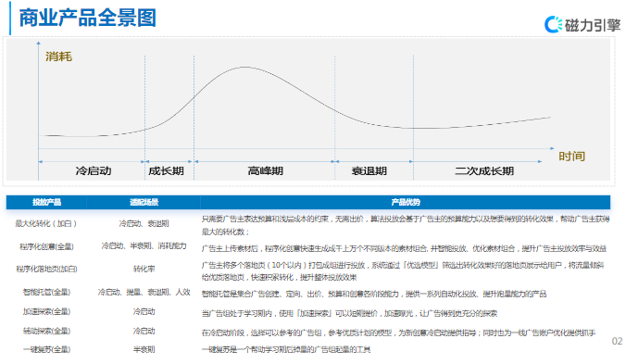The image size is (626, 364).
Task: Select the 一键复苏(全量) product cell
Action: click(46, 349)
